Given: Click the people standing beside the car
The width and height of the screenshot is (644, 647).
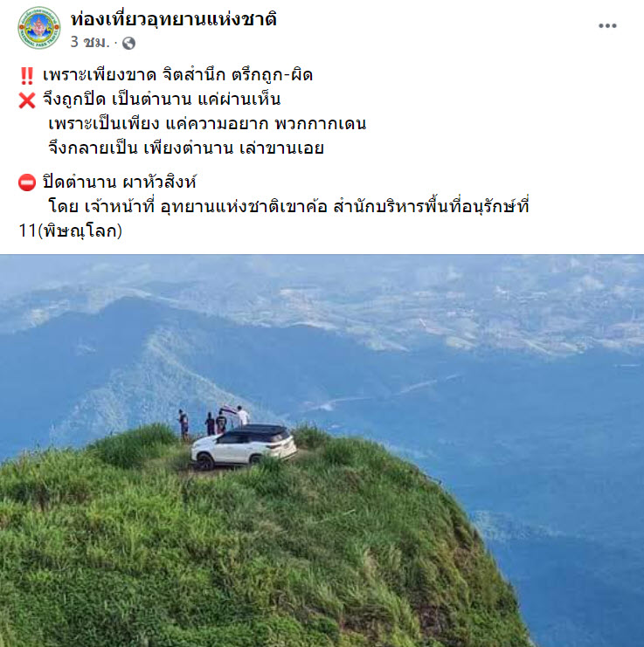Looking at the screenshot, I should [213, 422].
